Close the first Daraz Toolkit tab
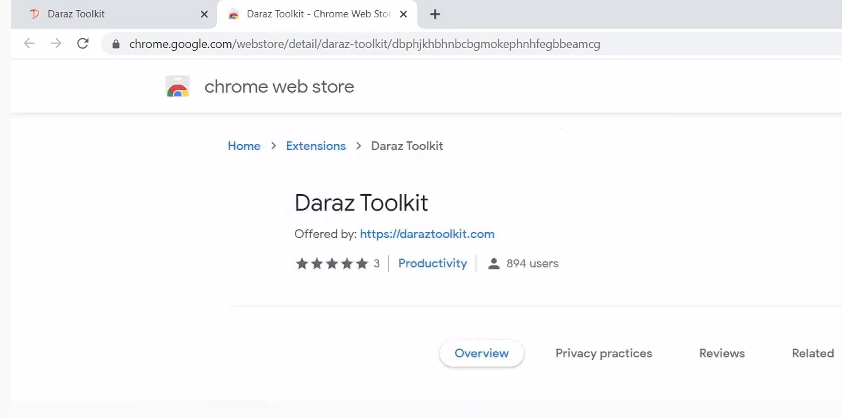842x418 pixels. 204,14
